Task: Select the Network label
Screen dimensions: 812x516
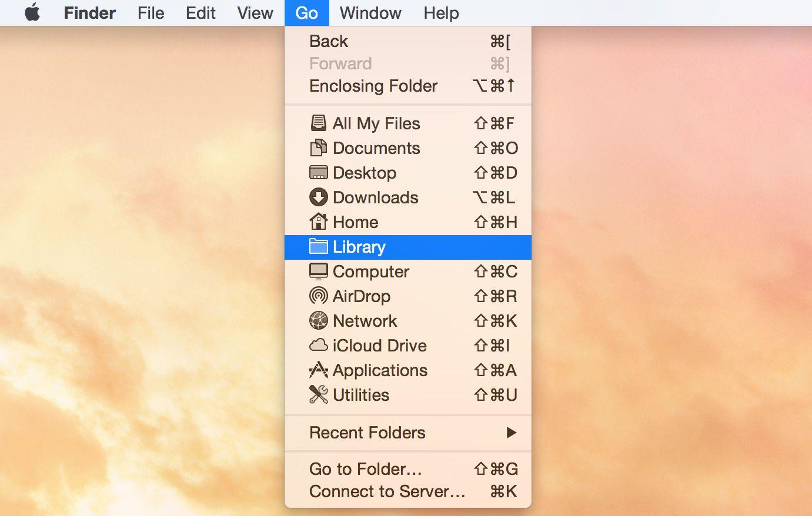Action: coord(365,321)
